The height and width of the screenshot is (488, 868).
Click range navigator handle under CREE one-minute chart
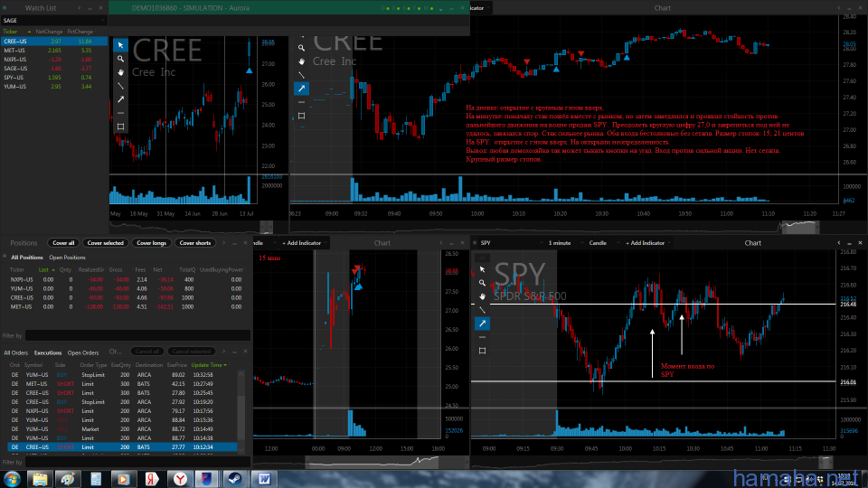pos(798,226)
